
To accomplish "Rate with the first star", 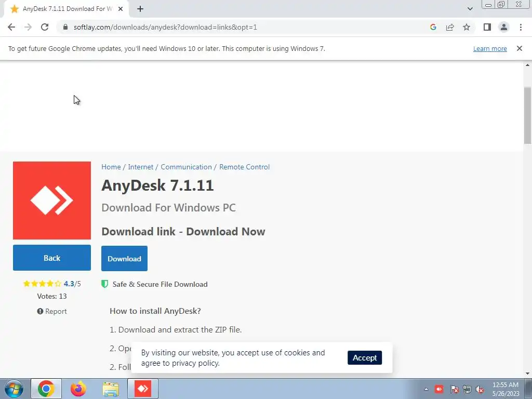I will [26, 284].
